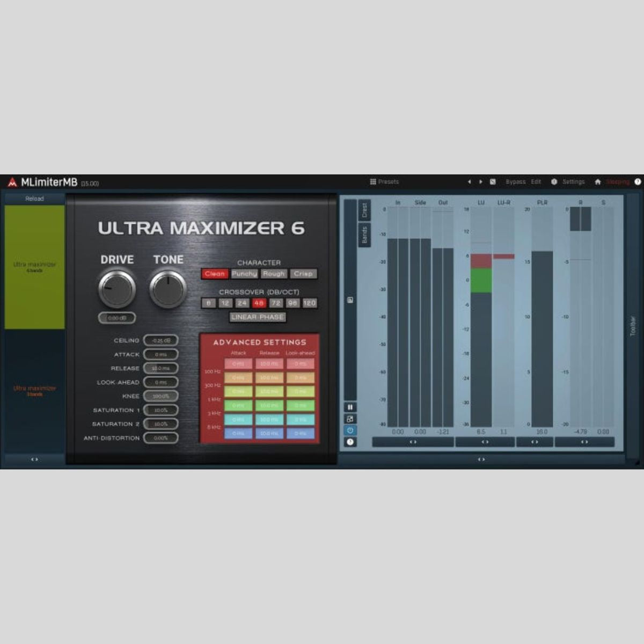Pause the meters display

[350, 407]
